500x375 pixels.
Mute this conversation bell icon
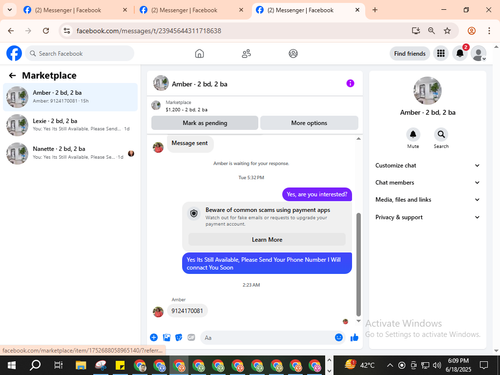click(x=413, y=135)
